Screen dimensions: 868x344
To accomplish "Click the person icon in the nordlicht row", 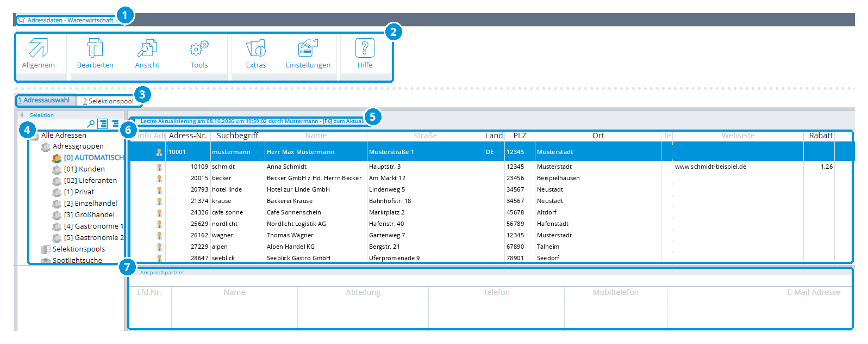I will tap(159, 224).
